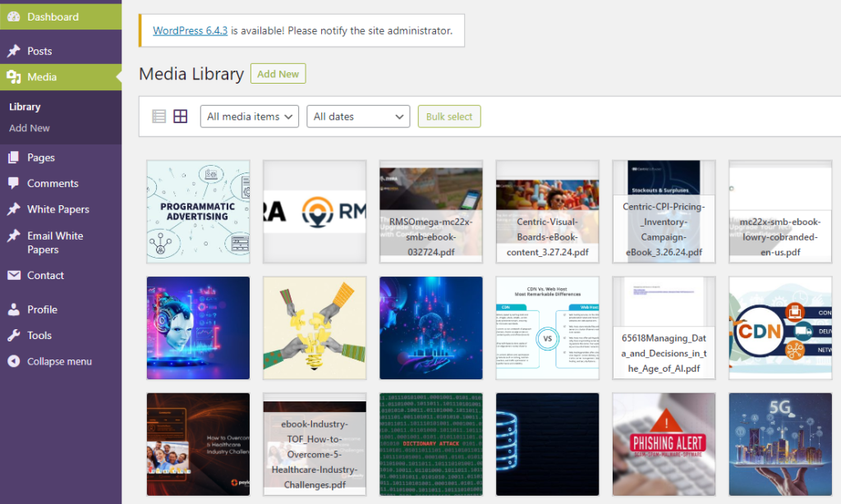Click the Bulk select button
Image resolution: width=841 pixels, height=504 pixels.
[x=449, y=117]
